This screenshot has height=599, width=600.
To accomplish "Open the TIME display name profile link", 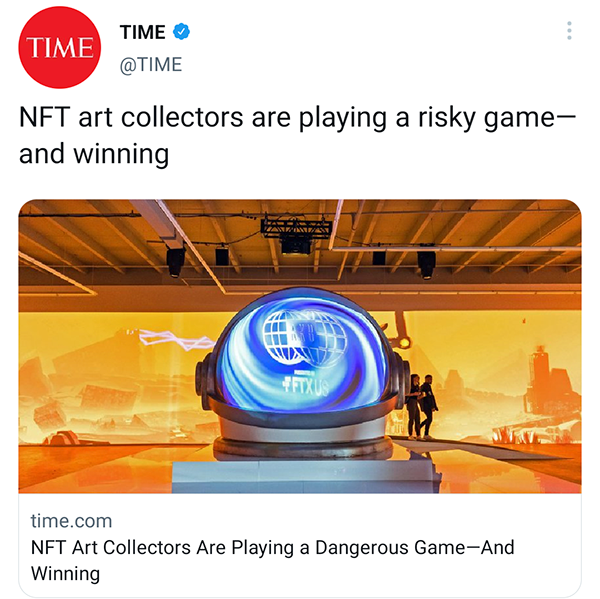I will [x=142, y=32].
